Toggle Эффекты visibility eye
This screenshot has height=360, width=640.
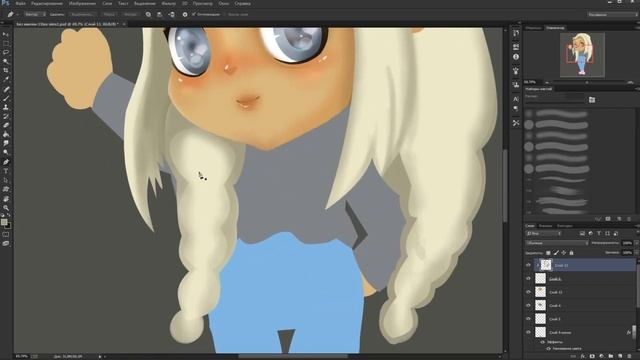click(x=542, y=342)
